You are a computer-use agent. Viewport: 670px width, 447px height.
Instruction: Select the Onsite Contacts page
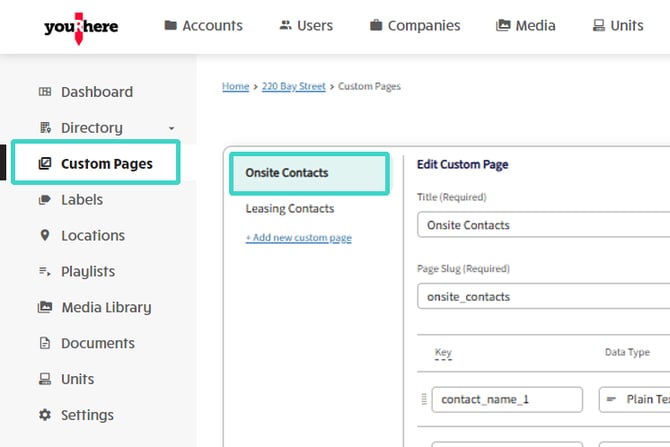pos(287,173)
